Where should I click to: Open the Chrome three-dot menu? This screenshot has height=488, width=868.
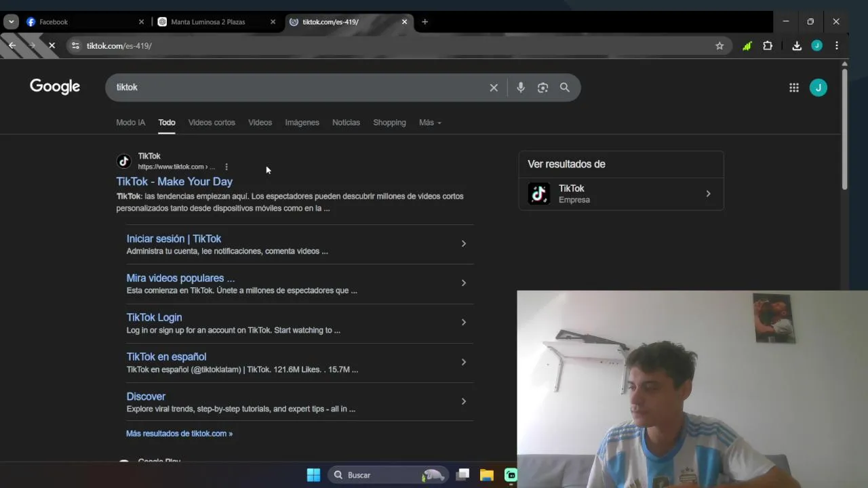[837, 45]
